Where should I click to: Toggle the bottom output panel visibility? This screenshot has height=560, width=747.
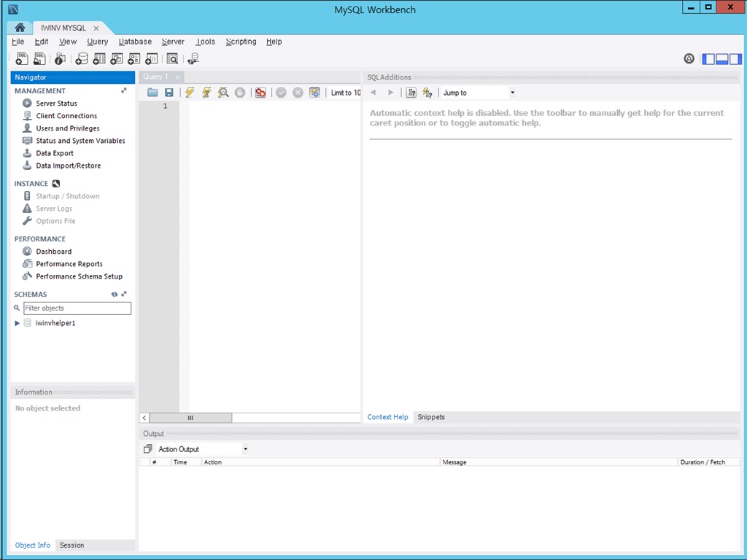(x=722, y=59)
